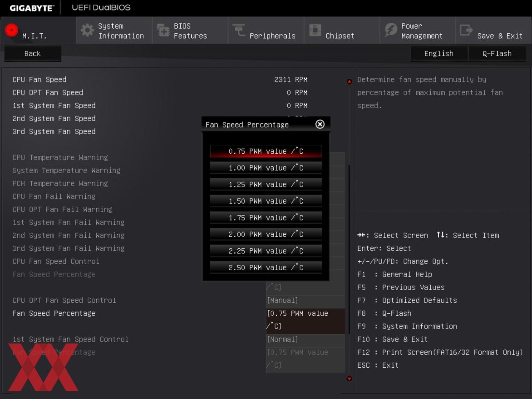532x399 pixels.
Task: Open 1st System Fan Speed Control [Normal] value
Action: click(306, 340)
